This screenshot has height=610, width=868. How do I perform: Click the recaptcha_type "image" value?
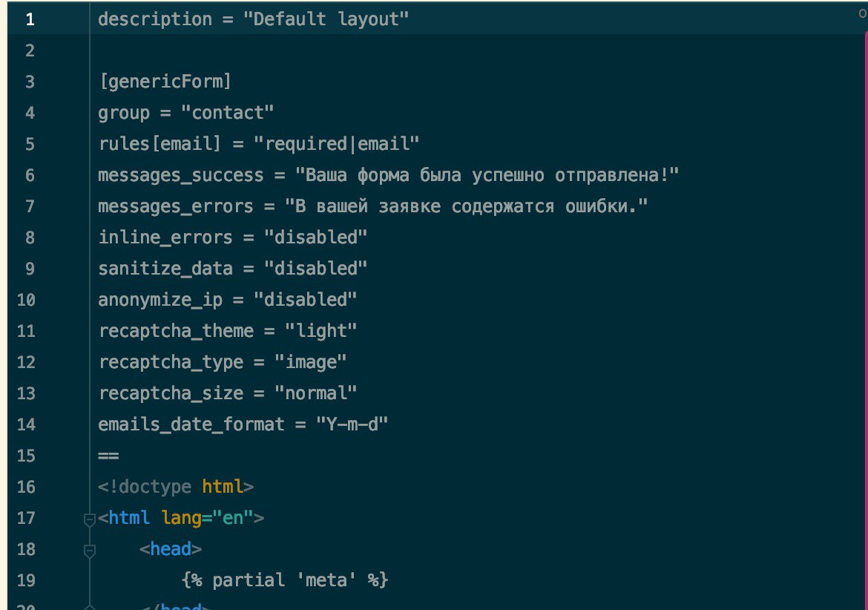tap(310, 362)
